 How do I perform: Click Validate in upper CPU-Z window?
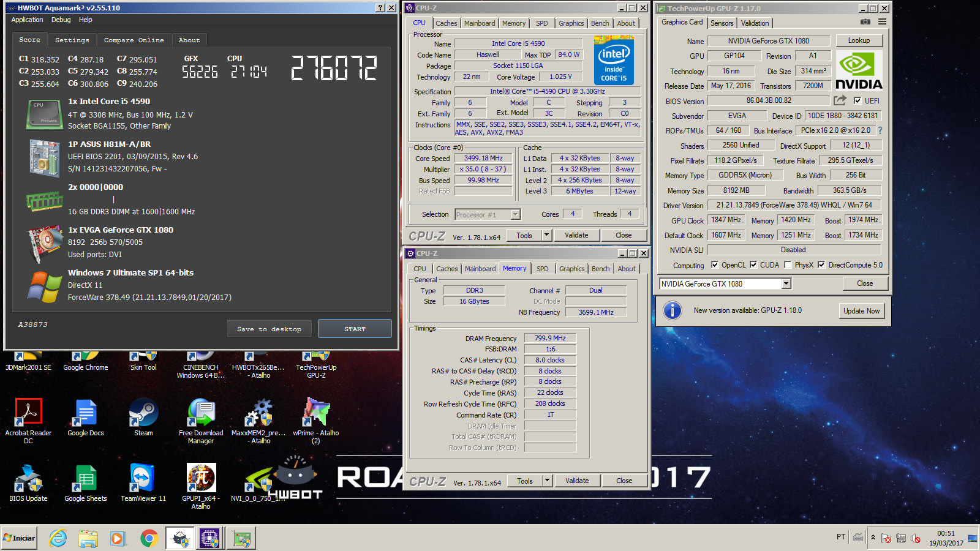[576, 235]
